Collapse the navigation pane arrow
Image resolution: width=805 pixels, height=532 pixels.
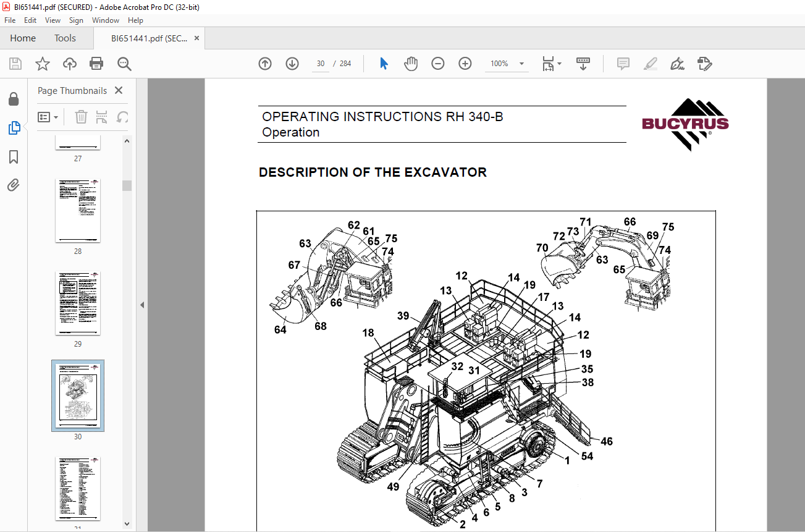click(141, 305)
